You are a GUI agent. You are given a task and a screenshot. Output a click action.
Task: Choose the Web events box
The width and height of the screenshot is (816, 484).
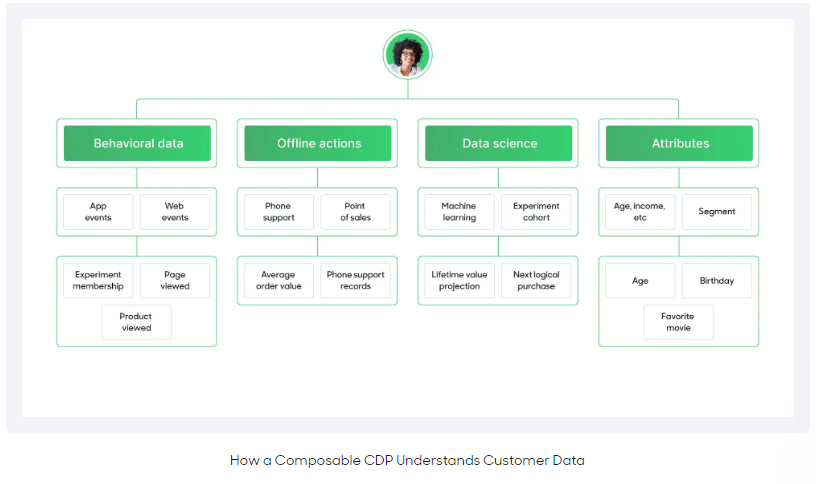coord(175,212)
